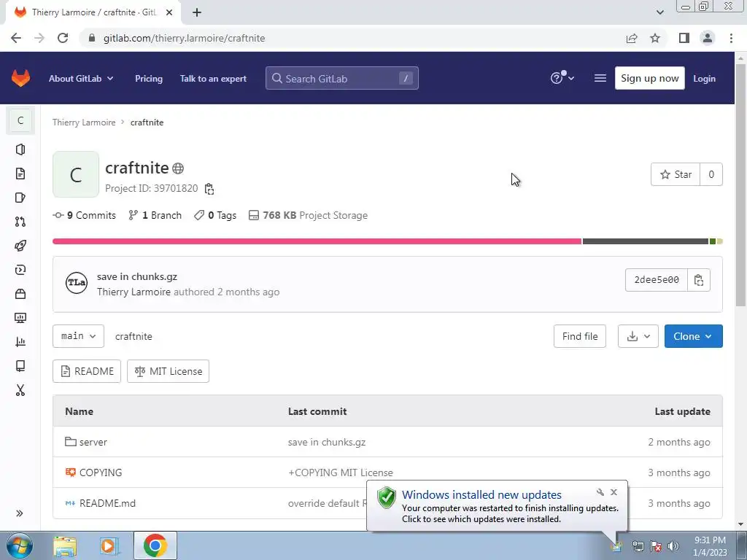
Task: Click save in chunks.gz in server row
Action: point(327,442)
